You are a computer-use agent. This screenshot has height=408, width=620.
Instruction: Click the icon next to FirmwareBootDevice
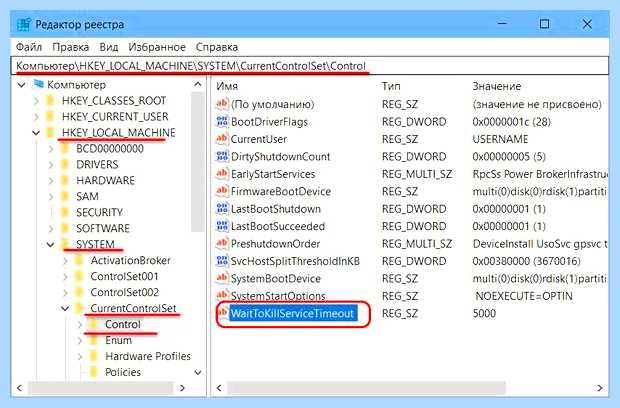[x=222, y=191]
